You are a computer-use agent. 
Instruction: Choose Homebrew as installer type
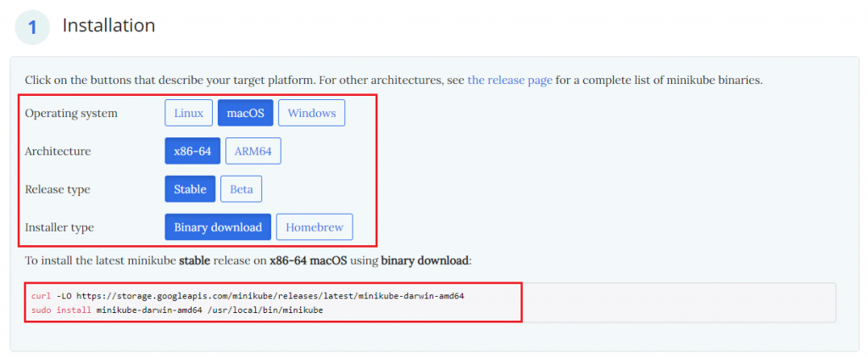pos(314,227)
